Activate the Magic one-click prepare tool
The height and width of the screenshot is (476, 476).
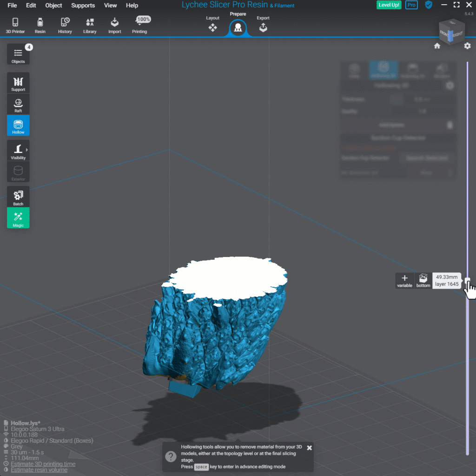coord(18,218)
